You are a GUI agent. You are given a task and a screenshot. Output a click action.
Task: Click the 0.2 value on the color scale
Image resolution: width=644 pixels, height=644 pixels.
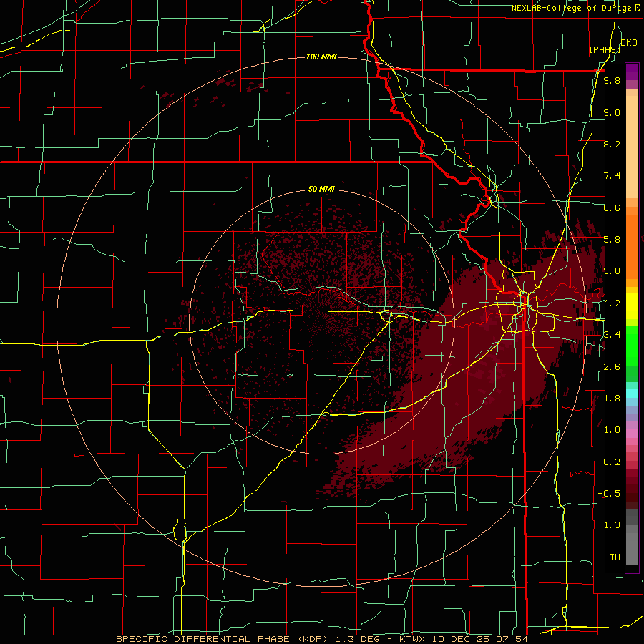612,462
